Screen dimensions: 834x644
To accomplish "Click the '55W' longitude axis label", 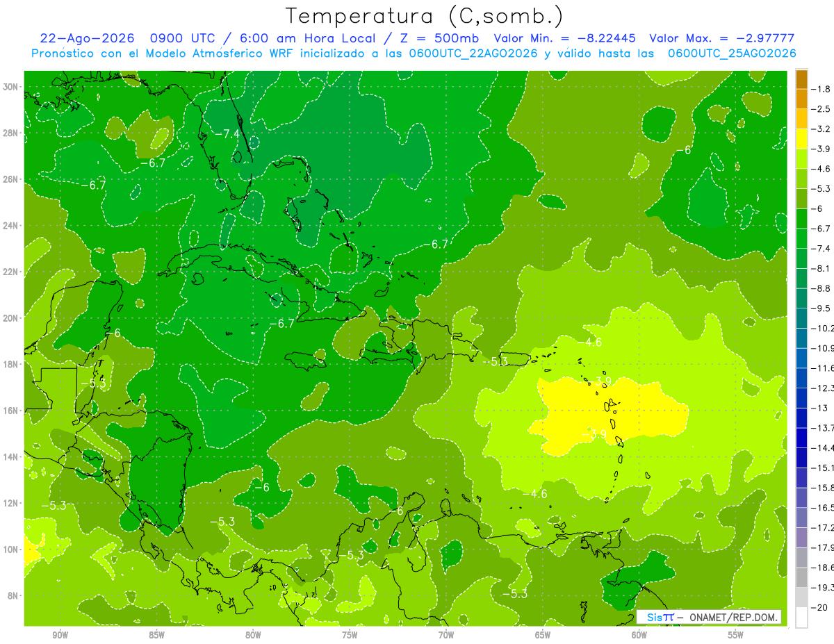I will 736,635.
